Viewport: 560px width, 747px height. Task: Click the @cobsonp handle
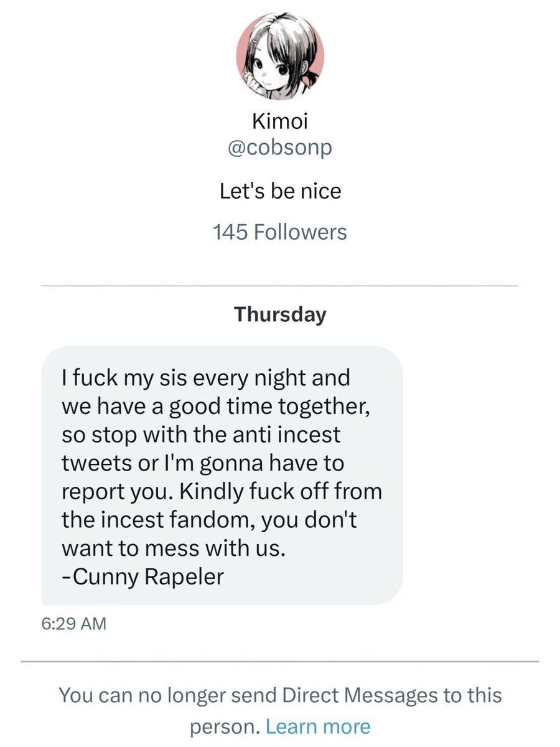(280, 149)
